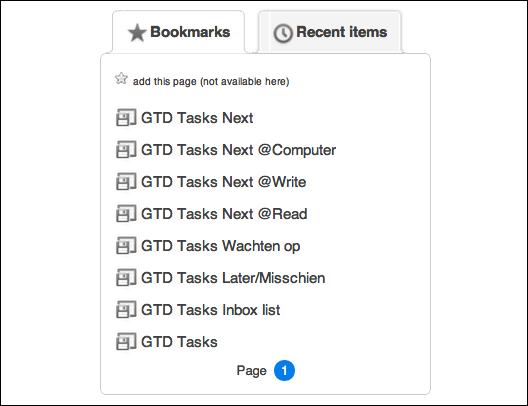Click the icon beside GTD Tasks Wachten op
Image resolution: width=528 pixels, height=406 pixels.
tap(126, 245)
